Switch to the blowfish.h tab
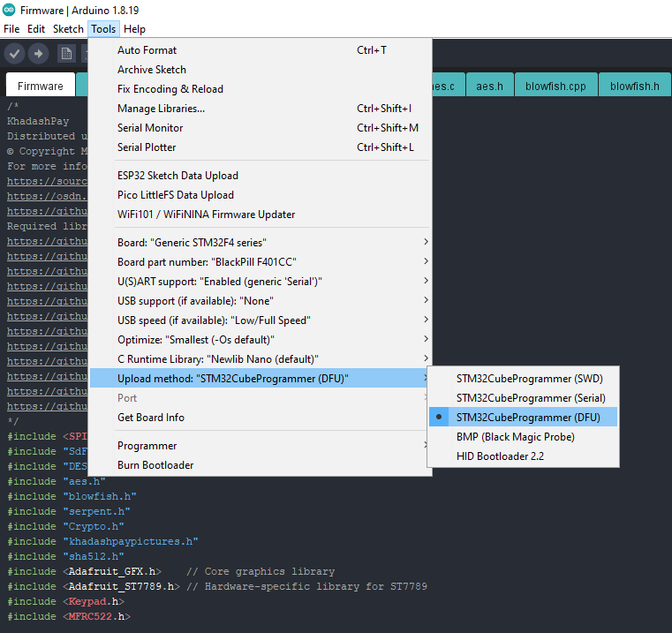The height and width of the screenshot is (633, 672). [x=634, y=86]
